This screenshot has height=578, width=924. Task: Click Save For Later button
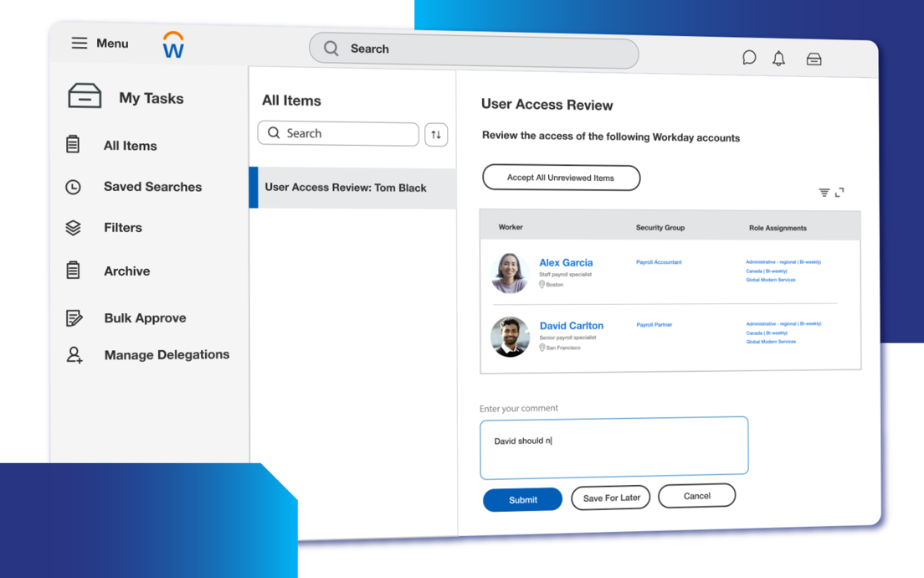(611, 498)
